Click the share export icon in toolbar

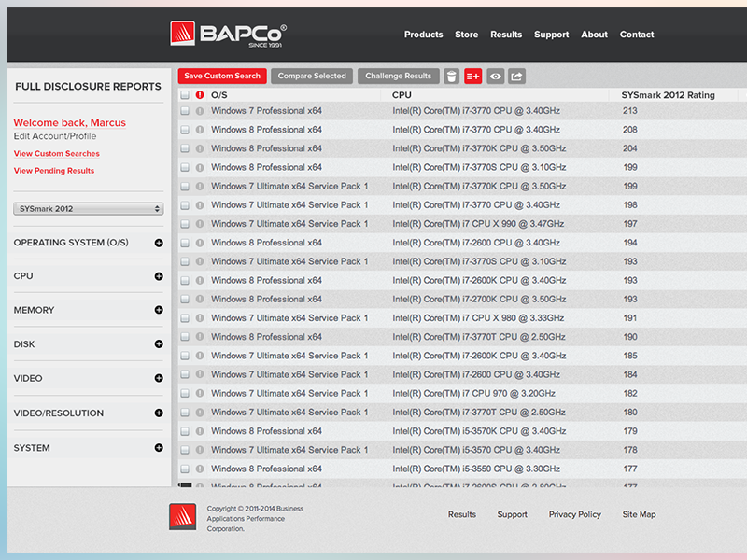pos(517,77)
